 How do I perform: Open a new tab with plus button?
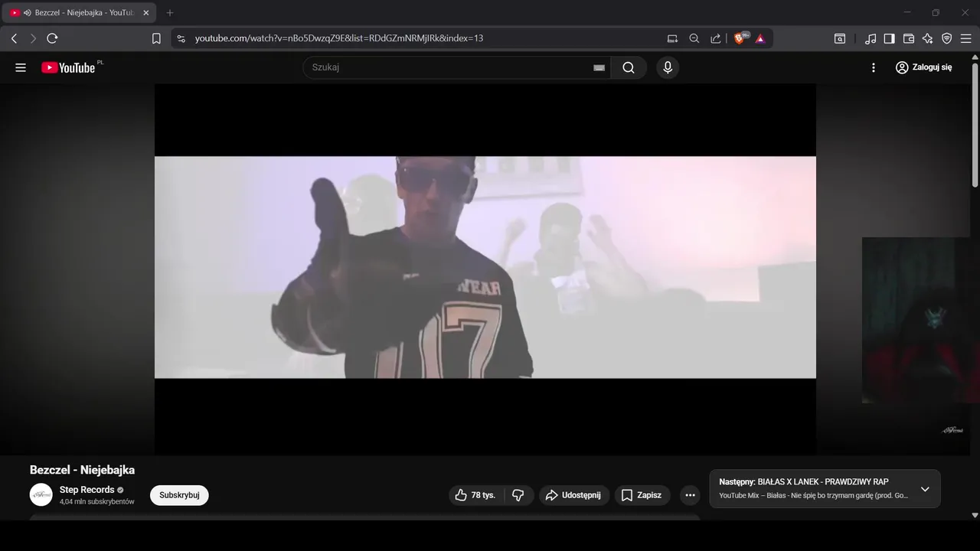170,13
